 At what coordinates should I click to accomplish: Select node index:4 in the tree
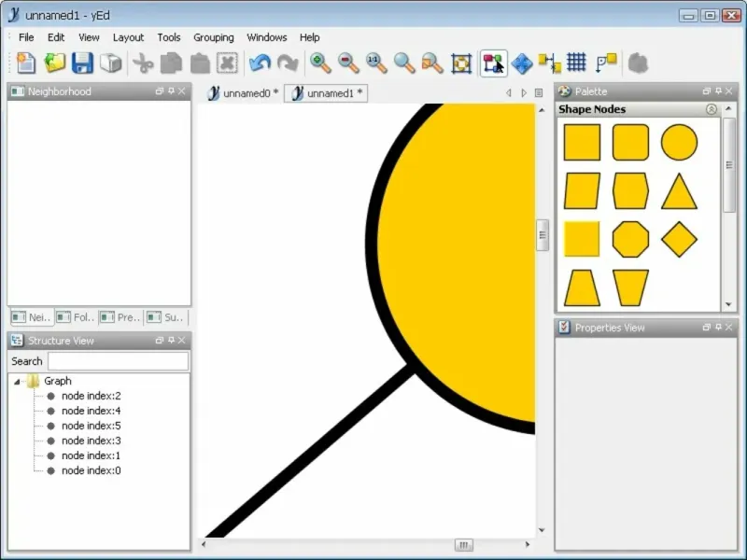[91, 411]
